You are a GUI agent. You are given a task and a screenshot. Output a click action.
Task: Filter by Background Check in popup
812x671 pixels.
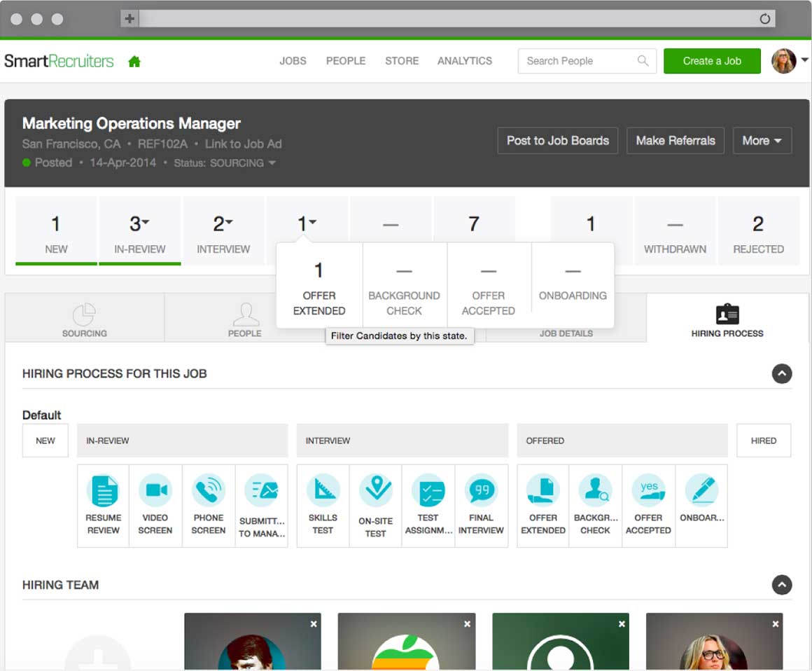point(405,285)
